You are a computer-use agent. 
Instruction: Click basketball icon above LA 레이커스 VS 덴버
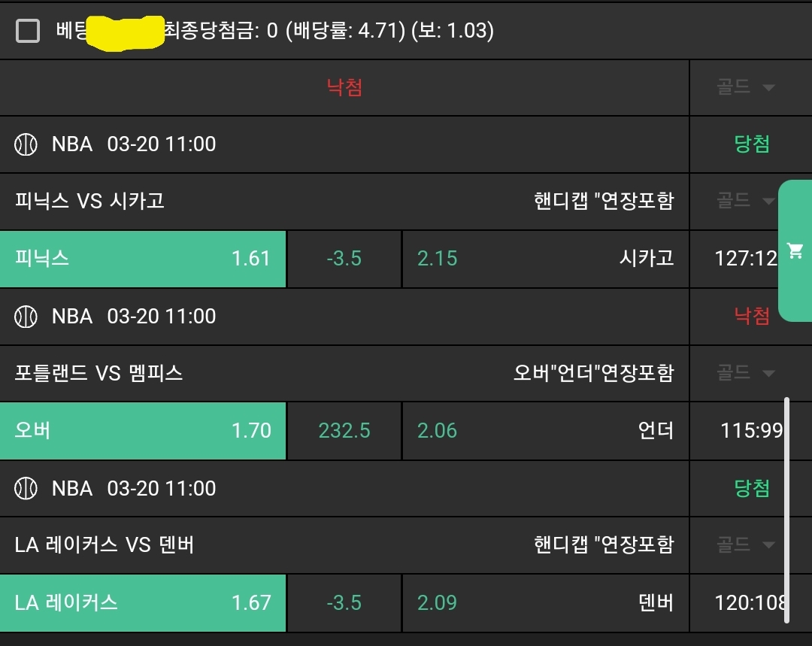click(x=26, y=489)
